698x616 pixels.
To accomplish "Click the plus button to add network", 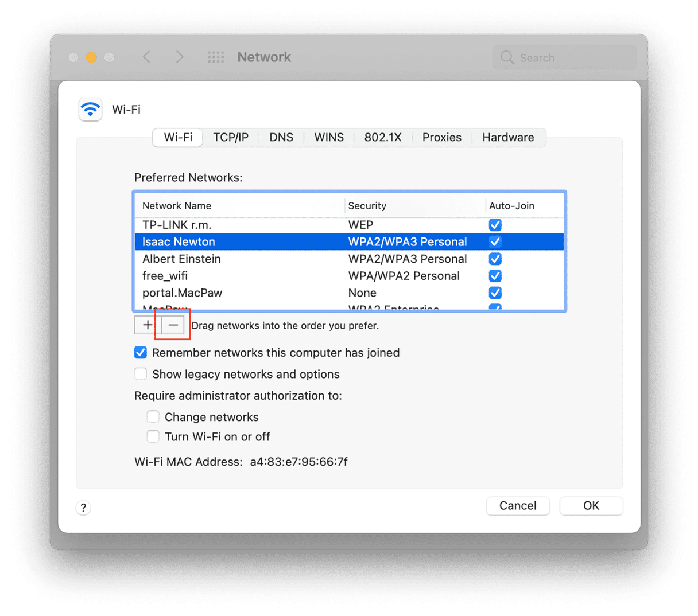I will click(148, 325).
